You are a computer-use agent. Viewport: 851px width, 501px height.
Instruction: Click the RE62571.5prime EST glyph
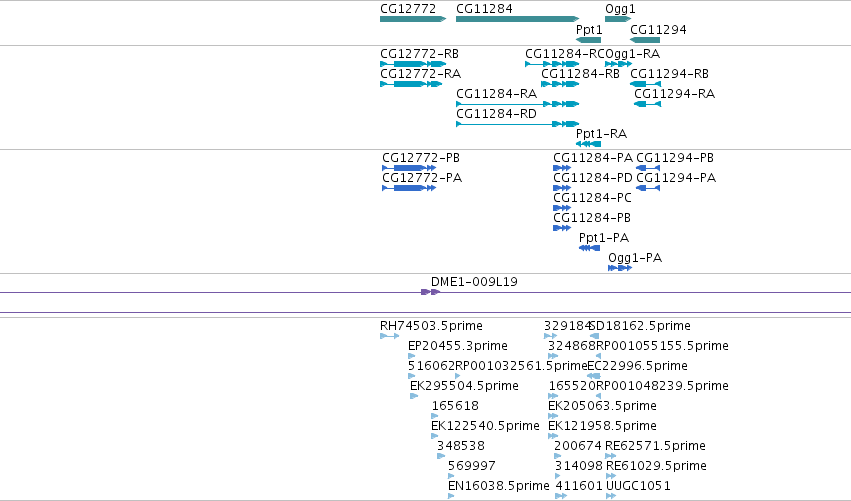coord(611,456)
